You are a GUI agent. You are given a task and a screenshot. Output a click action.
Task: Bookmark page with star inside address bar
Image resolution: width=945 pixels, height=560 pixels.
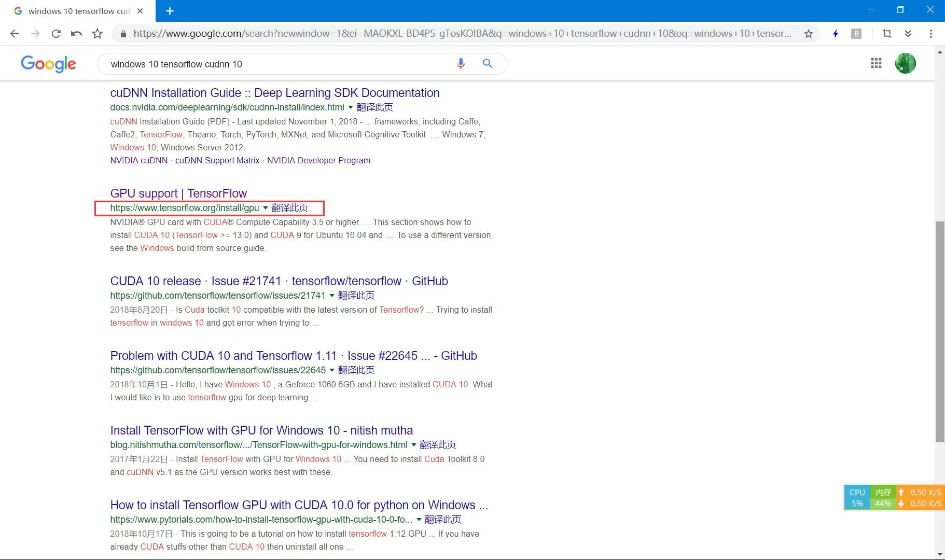(x=808, y=34)
